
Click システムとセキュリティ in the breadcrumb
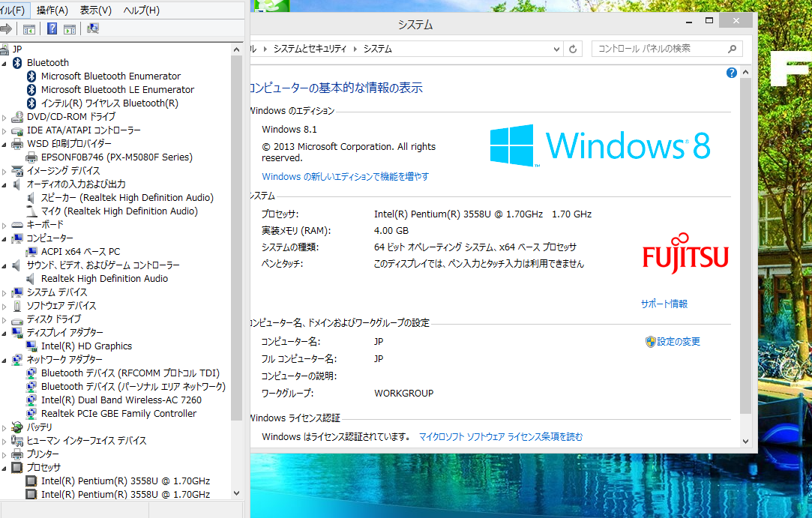point(310,49)
